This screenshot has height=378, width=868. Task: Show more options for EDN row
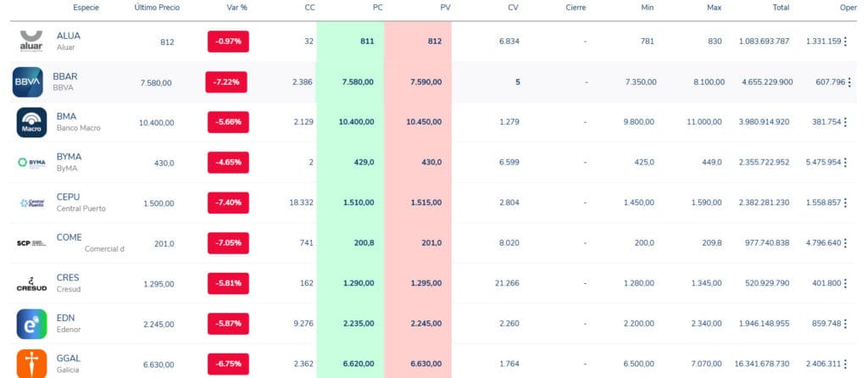coord(845,324)
